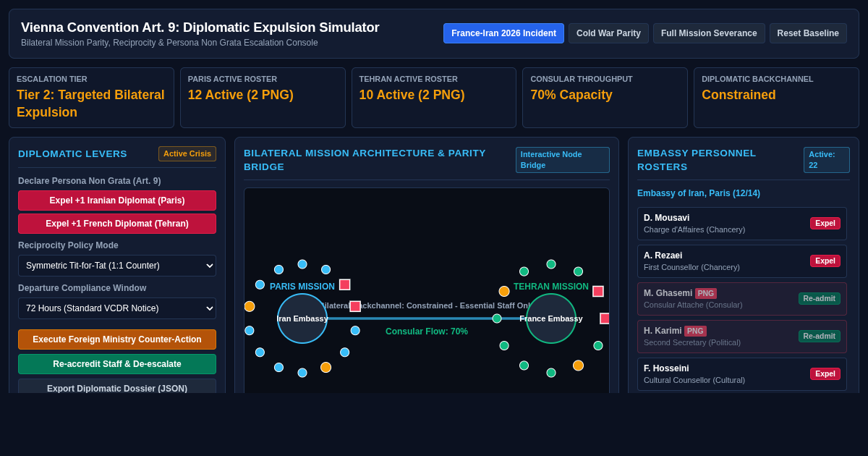Click the Embassy of Iran, Paris (12/14) heading

(699, 193)
